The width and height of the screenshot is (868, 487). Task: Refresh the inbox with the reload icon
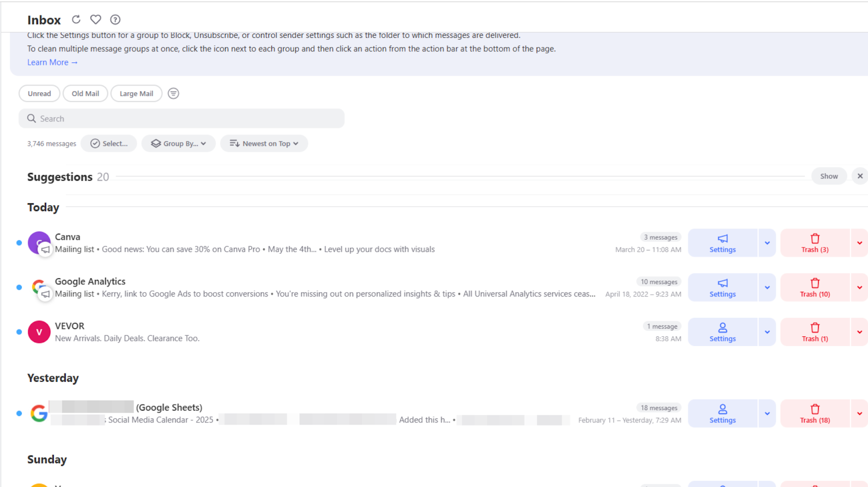[76, 20]
